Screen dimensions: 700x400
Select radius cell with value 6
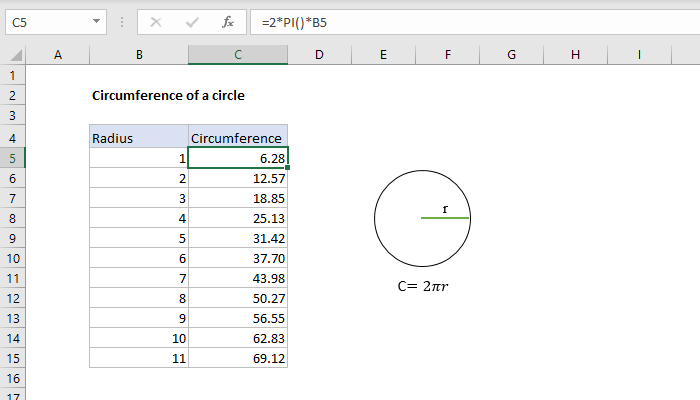(x=139, y=258)
